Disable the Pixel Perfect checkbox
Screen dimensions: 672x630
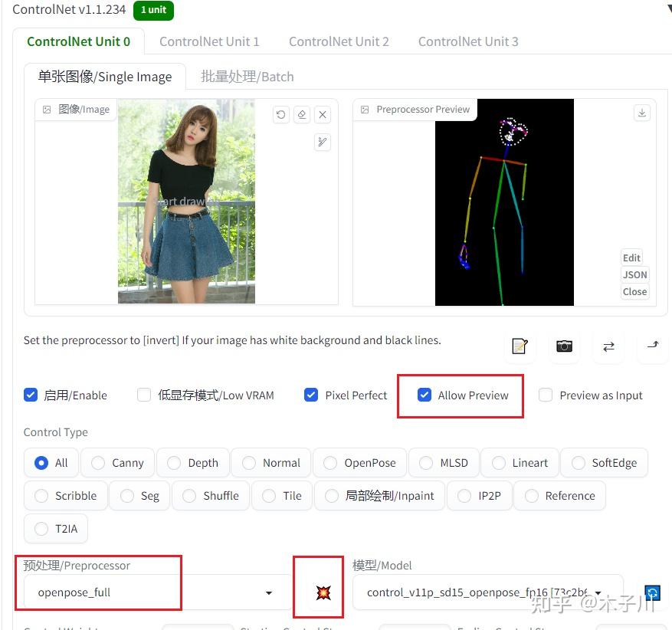[x=311, y=395]
